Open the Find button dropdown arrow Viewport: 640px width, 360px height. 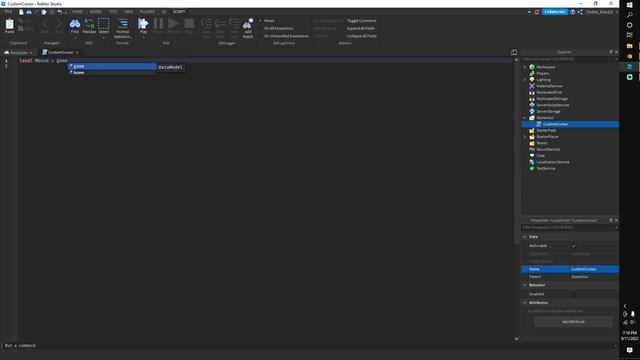75,37
